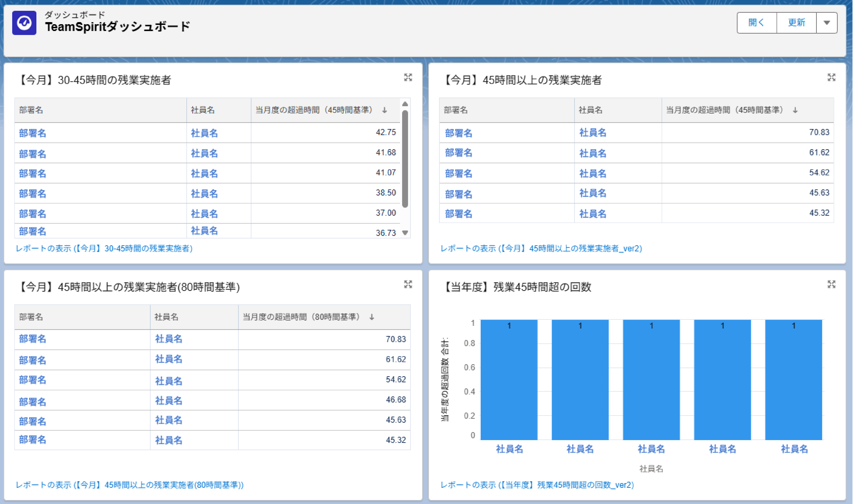Open the report link for the 80時間基準 table
The height and width of the screenshot is (504, 853).
[x=129, y=485]
